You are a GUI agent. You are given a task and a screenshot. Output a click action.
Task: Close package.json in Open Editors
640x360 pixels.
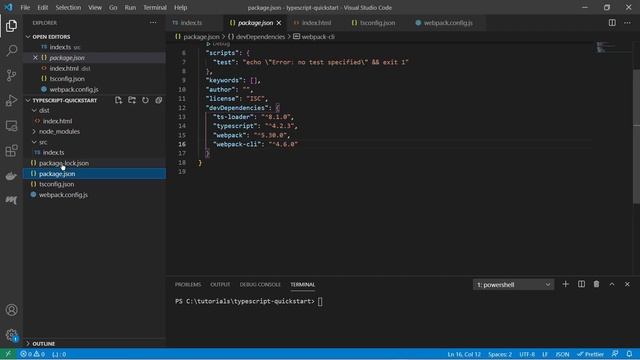click(x=35, y=58)
